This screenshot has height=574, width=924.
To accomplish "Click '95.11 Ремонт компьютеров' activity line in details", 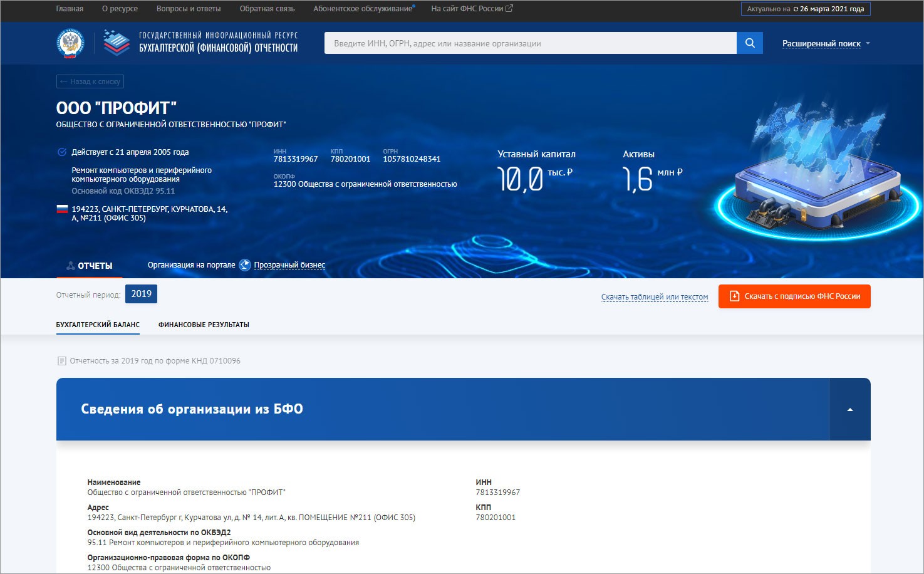I will click(223, 543).
